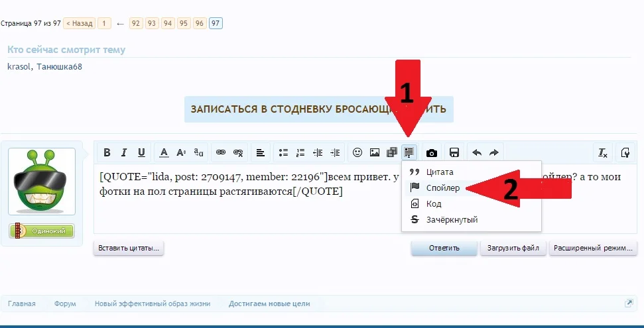Click the remove formatting icon
This screenshot has height=328, width=644.
[602, 152]
